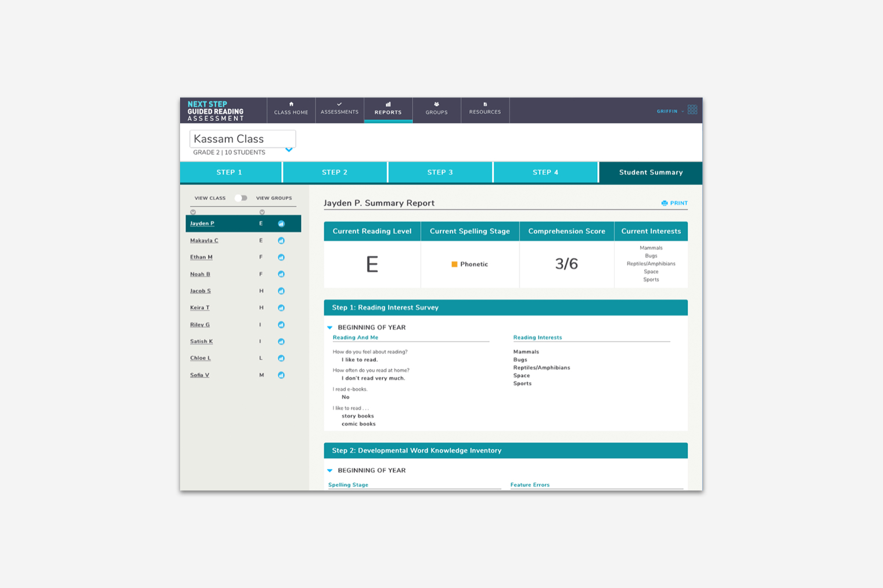Toggle between View Class and View Groups

point(241,198)
